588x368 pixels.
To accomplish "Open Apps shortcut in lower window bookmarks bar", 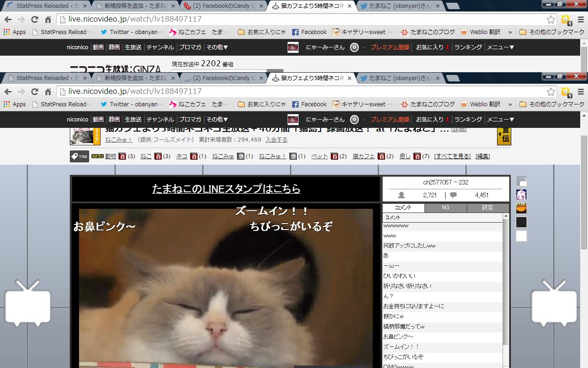I will click(x=15, y=104).
